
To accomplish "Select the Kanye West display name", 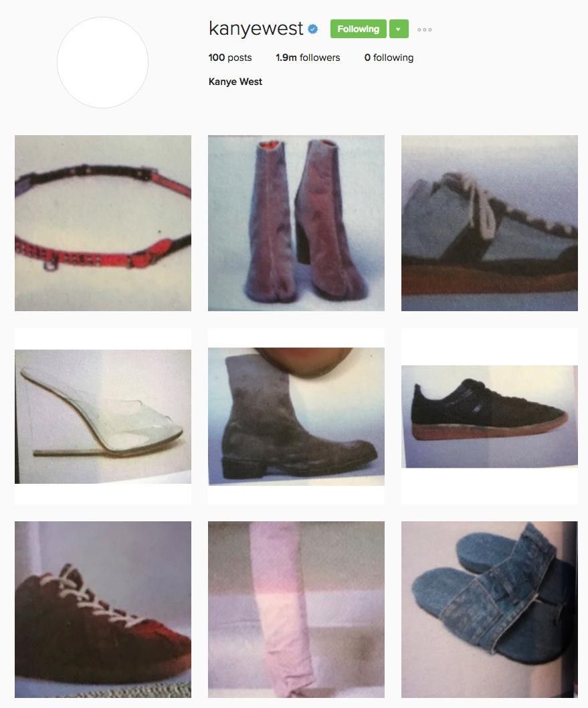I will click(235, 82).
